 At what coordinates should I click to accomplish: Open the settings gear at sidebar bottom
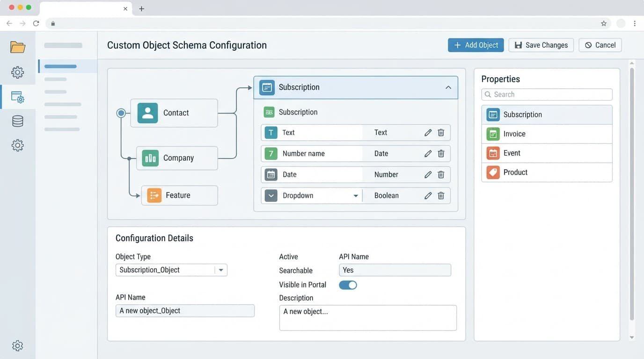pos(17,346)
